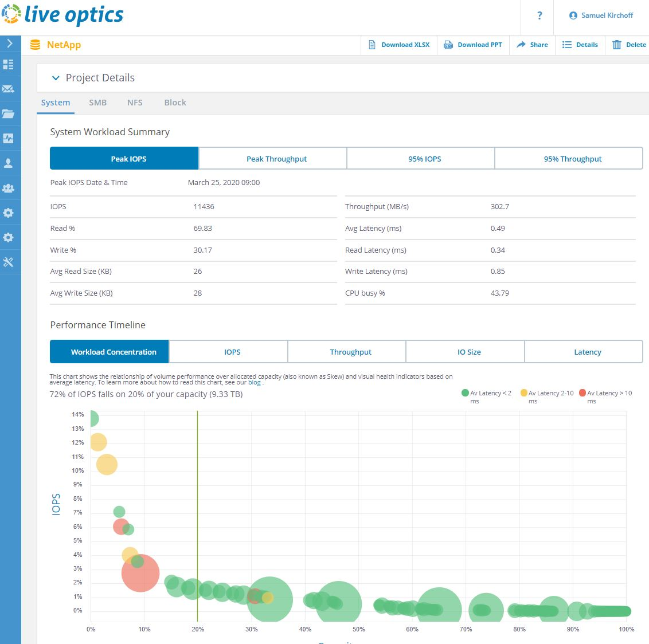The height and width of the screenshot is (644, 649).
Task: Click the help question mark icon
Action: pyautogui.click(x=539, y=15)
